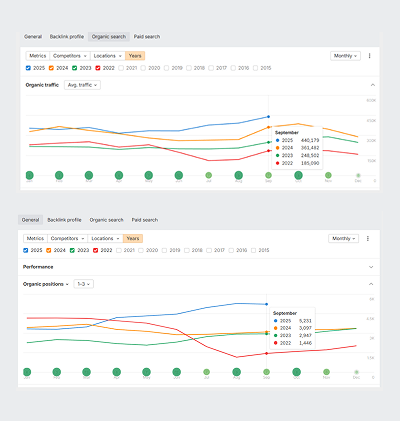Click the 440,179 value in September tooltip
The height and width of the screenshot is (421, 400).
tap(310, 140)
